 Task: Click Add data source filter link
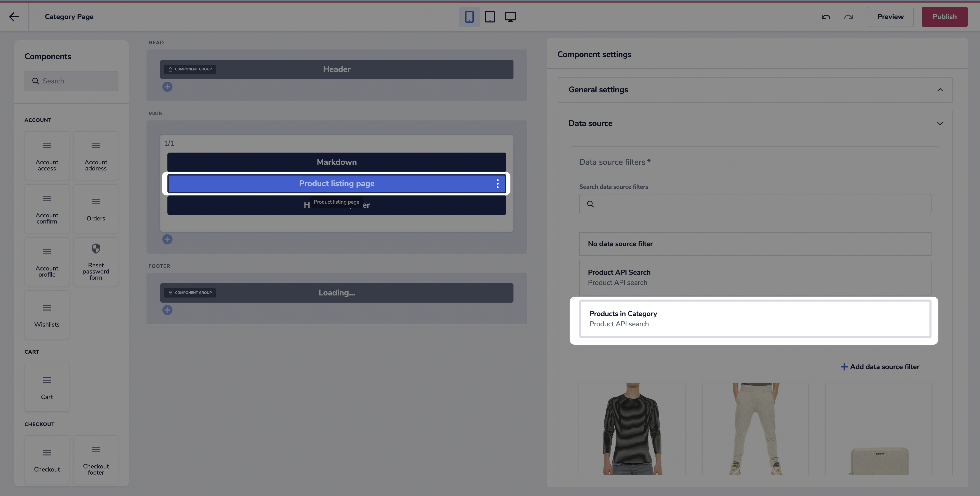coord(879,367)
